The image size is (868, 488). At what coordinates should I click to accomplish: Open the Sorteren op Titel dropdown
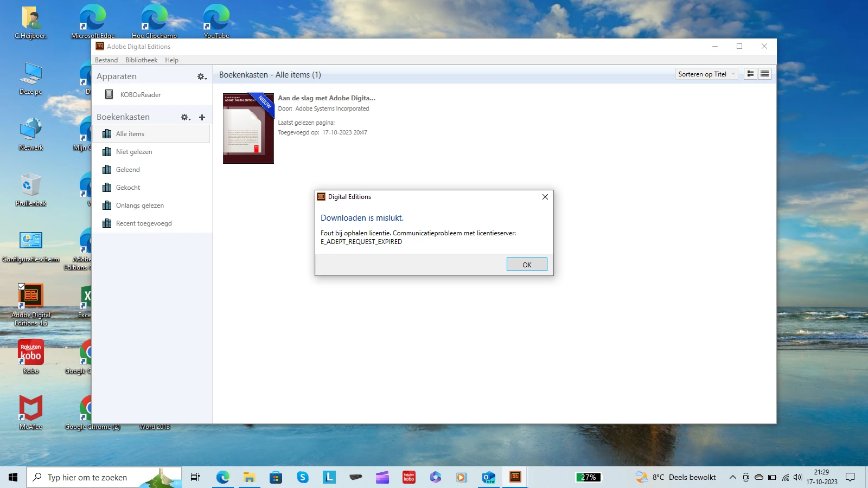pos(707,74)
